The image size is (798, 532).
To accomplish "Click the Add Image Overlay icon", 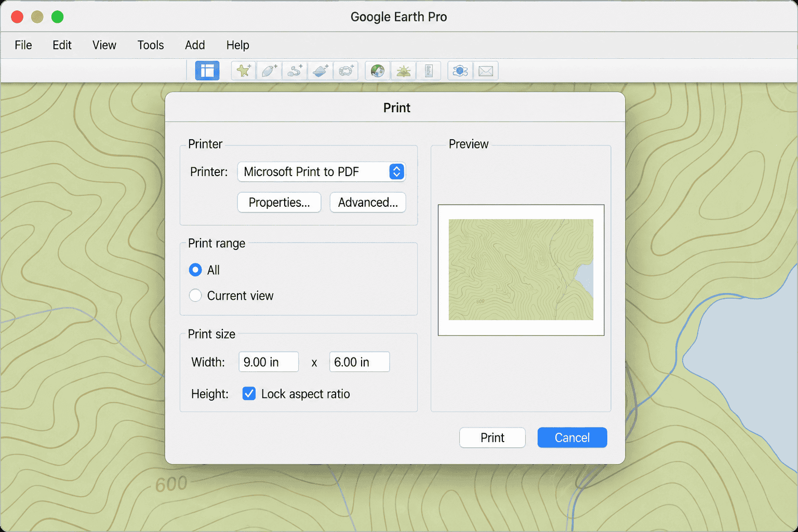I will (320, 71).
